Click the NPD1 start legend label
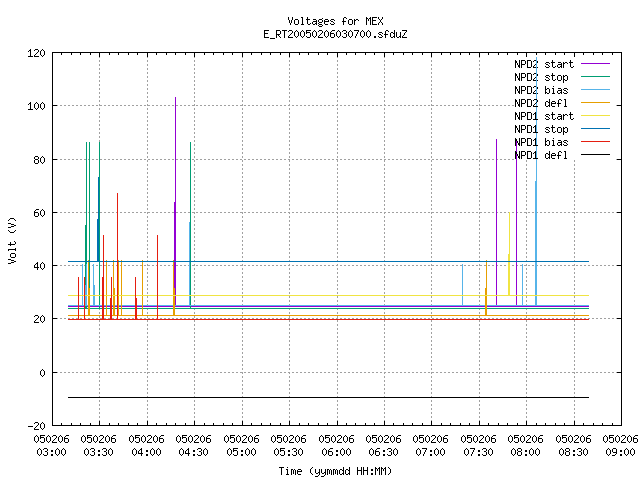Screen dimensions: 640x480 (x=544, y=116)
